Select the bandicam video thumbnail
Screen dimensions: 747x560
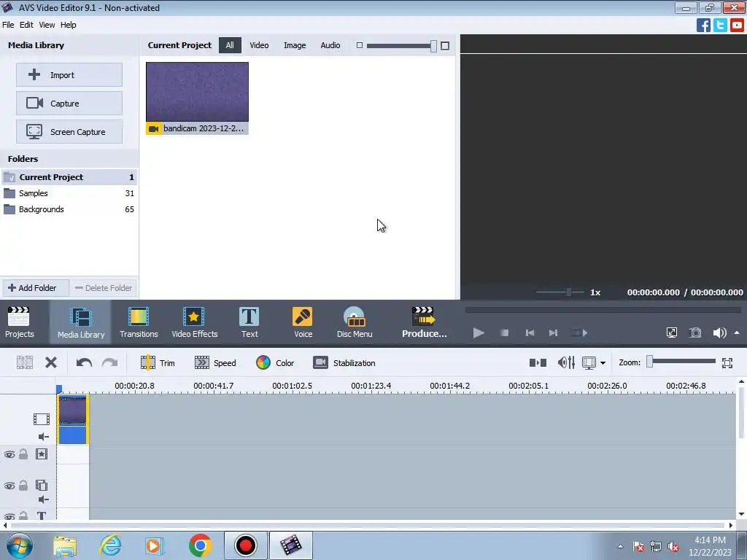coord(197,98)
